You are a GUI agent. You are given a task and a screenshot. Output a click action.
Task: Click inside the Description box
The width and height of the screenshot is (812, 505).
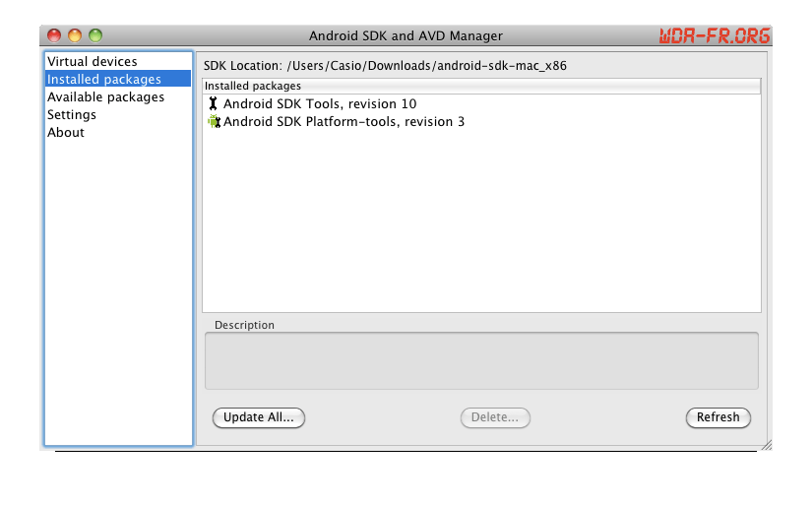coord(481,360)
